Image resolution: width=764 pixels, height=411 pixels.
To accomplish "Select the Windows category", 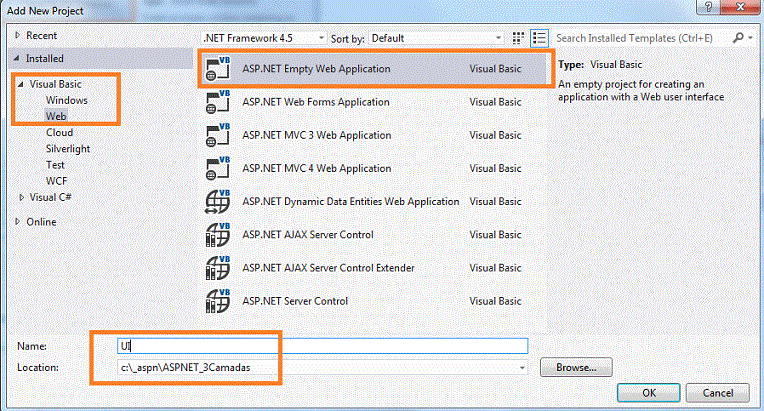I will (67, 100).
